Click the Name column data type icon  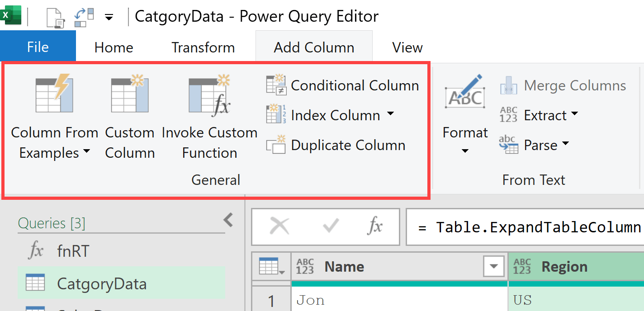tap(305, 266)
